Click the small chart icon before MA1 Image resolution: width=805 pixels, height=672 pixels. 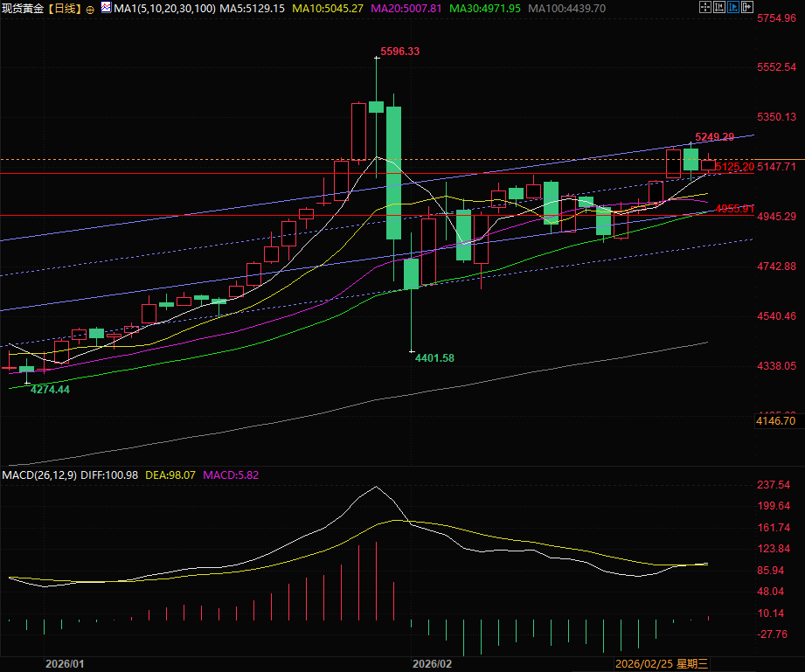106,8
